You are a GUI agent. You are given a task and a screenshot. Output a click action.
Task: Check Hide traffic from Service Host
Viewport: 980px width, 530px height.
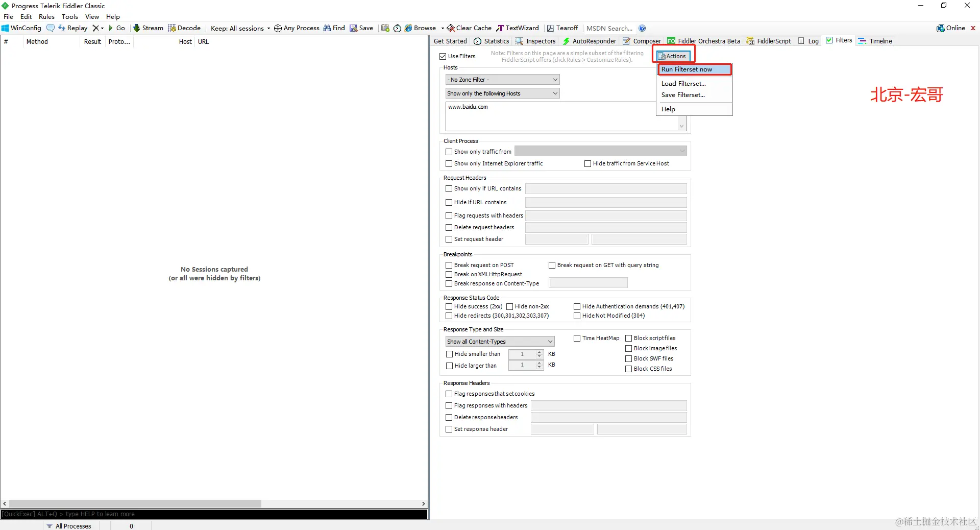click(x=588, y=163)
